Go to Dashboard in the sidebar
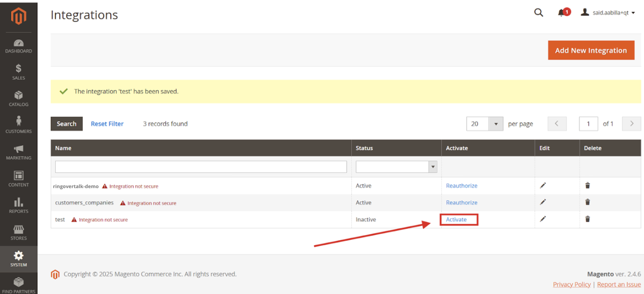Screen dimensions: 644x294 (x=18, y=46)
